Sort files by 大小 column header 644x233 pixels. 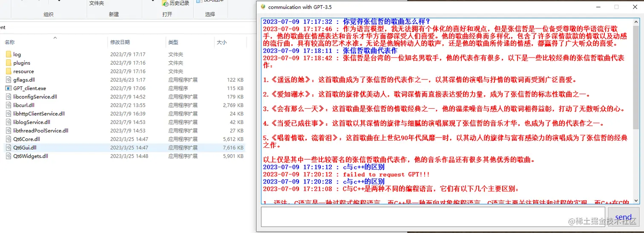click(x=222, y=42)
